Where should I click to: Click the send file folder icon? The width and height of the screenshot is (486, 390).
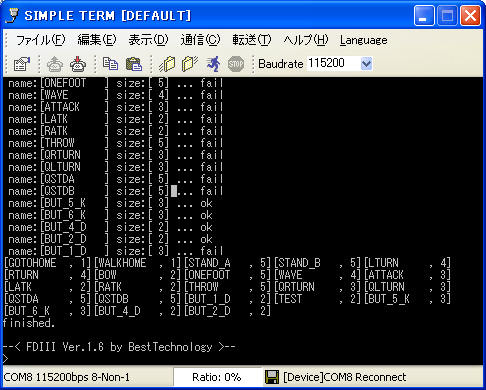167,63
